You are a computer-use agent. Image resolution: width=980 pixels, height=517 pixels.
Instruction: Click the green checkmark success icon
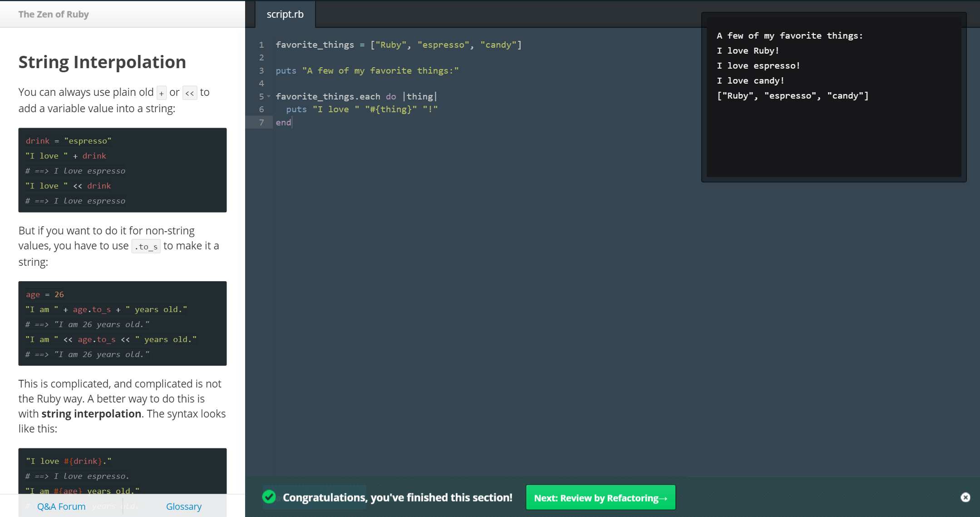tap(269, 497)
